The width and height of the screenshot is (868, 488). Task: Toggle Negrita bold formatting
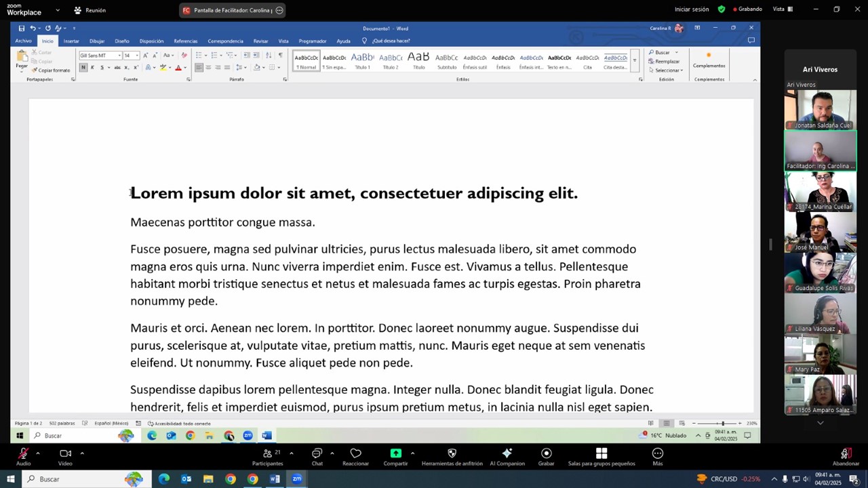pos(83,68)
